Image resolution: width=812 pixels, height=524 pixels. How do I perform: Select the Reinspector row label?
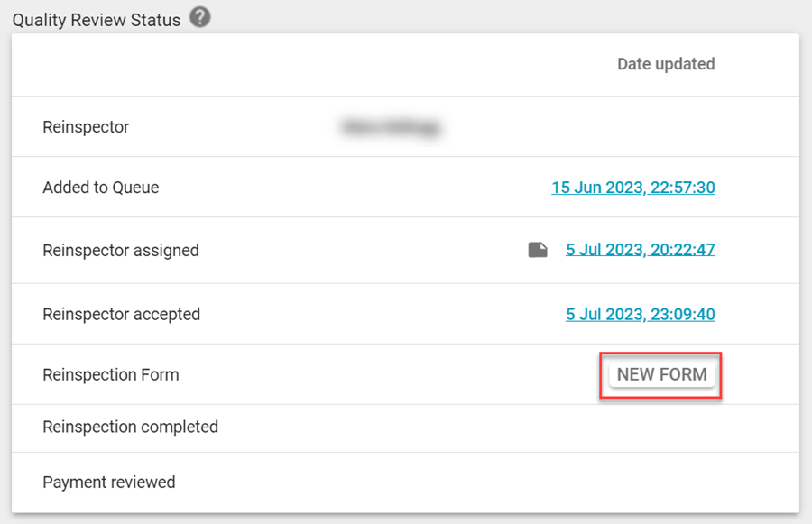pyautogui.click(x=86, y=127)
